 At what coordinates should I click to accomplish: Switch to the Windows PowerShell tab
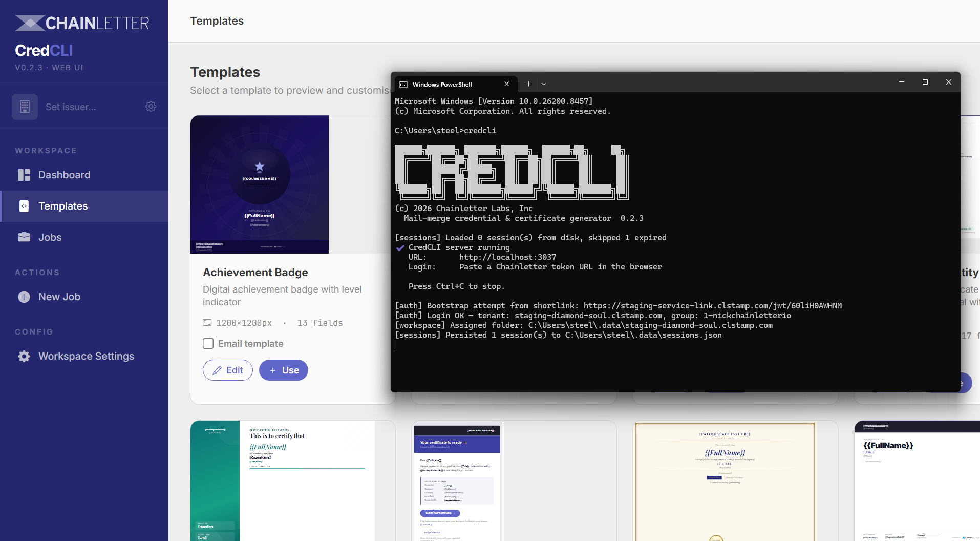[455, 84]
